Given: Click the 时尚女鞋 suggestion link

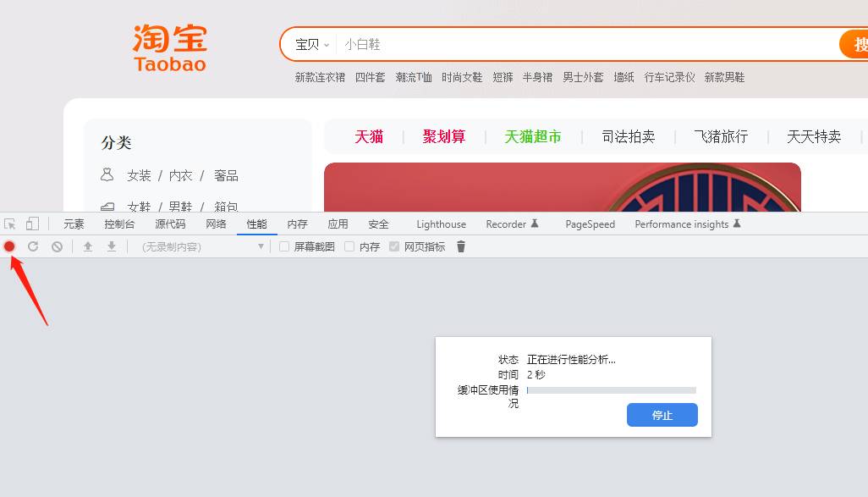Looking at the screenshot, I should point(462,77).
